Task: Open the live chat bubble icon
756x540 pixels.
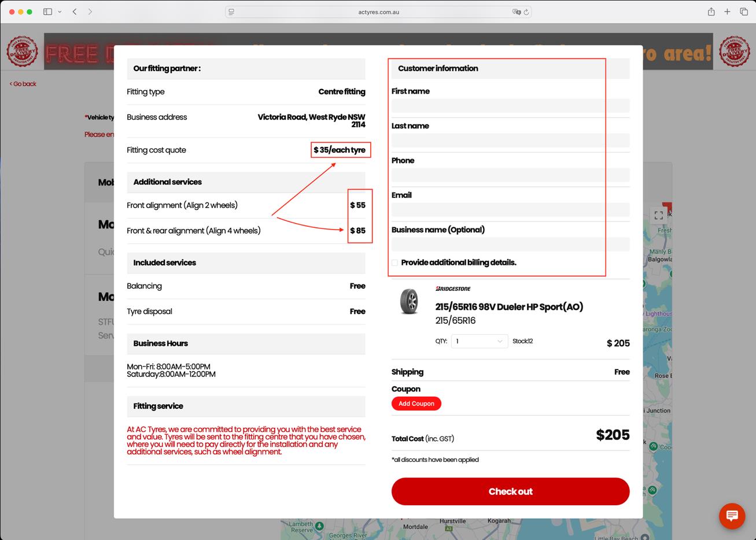Action: click(x=732, y=516)
